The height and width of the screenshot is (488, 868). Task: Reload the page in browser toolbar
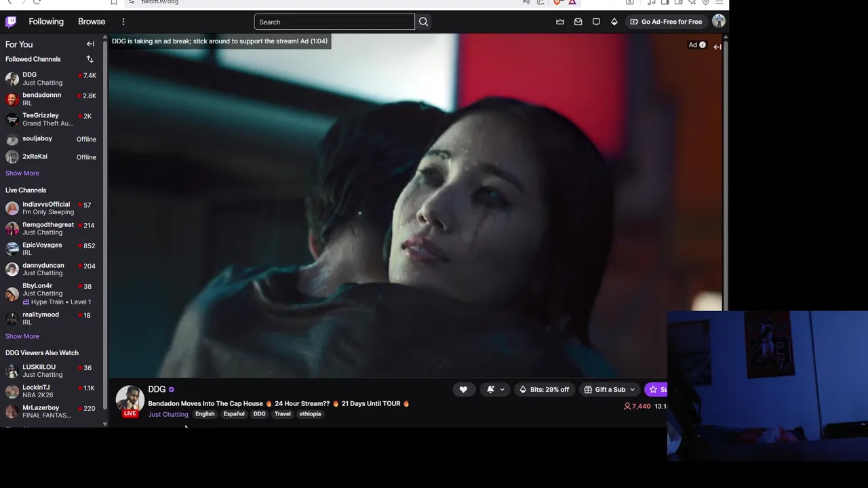(x=37, y=2)
